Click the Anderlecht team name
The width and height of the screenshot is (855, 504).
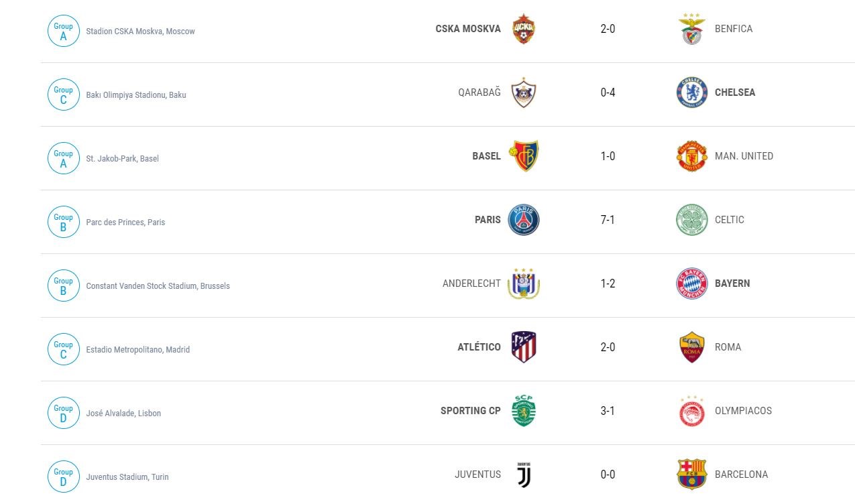coord(471,283)
